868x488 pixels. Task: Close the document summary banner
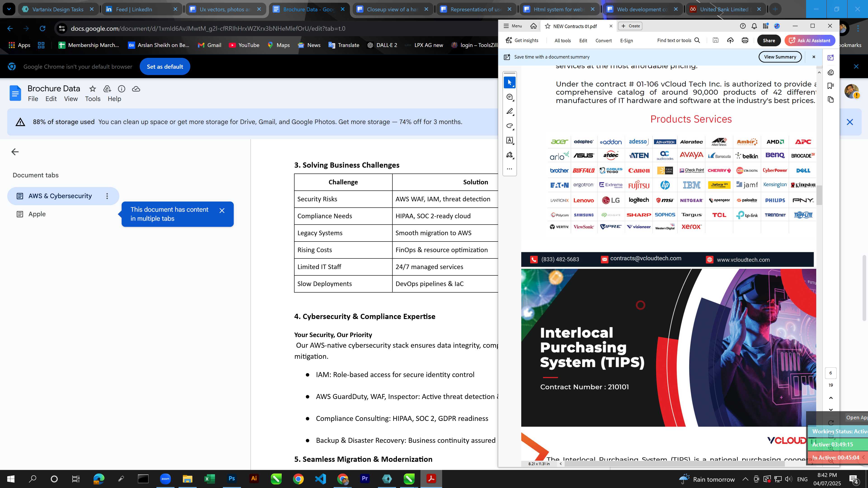(x=814, y=57)
